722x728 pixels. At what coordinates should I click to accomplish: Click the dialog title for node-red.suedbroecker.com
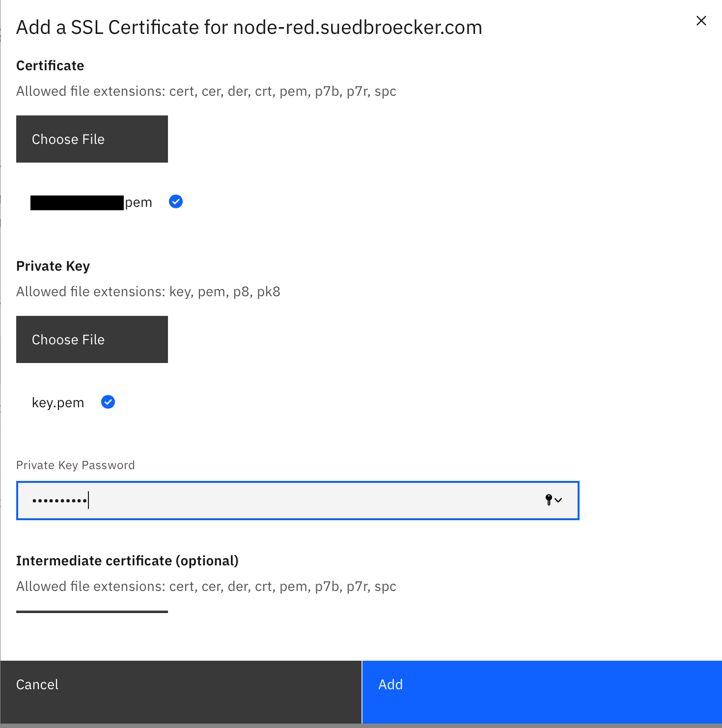click(249, 28)
